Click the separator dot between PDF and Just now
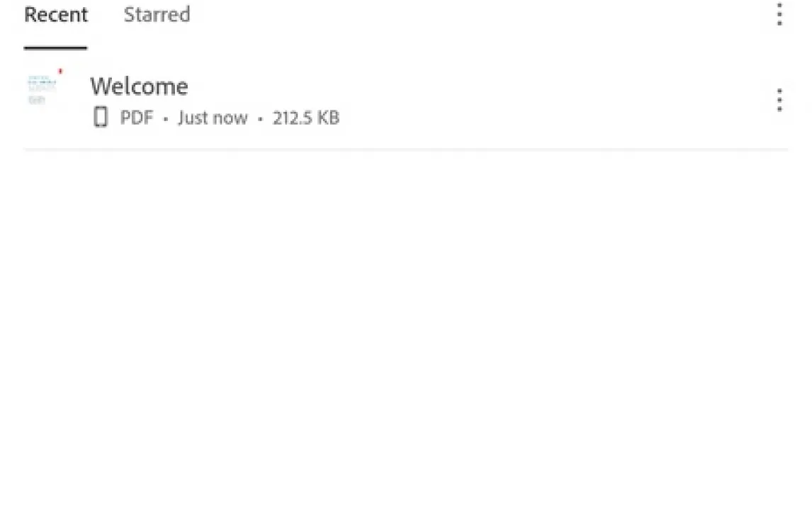This screenshot has height=507, width=812. (166, 119)
